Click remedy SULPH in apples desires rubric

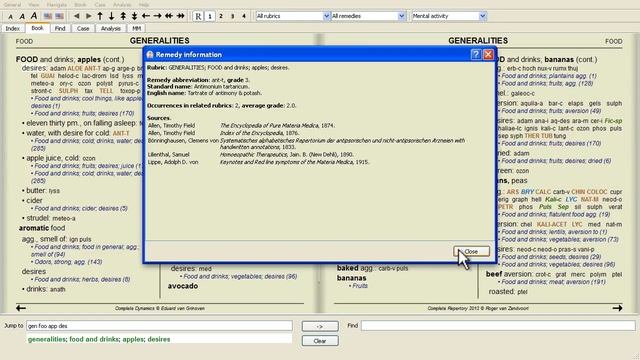click(68, 91)
